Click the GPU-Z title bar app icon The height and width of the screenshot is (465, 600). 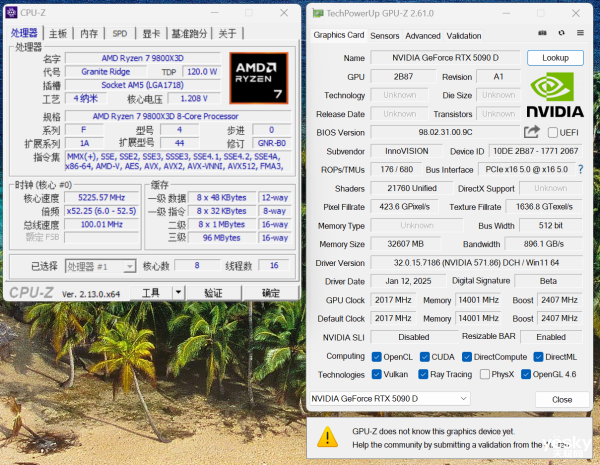(x=318, y=13)
